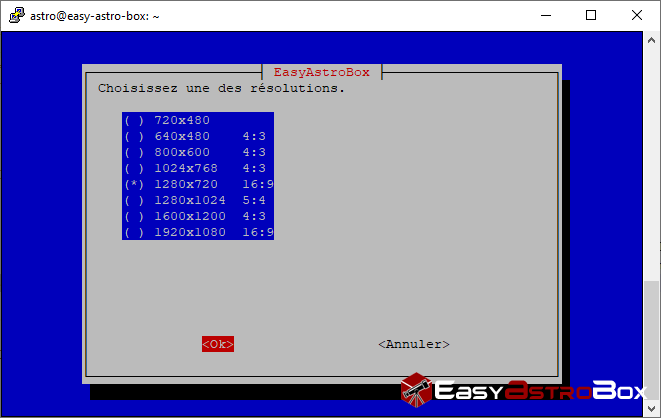Click the selected 1280x720 16:9 option
This screenshot has width=661, height=418.
[198, 184]
